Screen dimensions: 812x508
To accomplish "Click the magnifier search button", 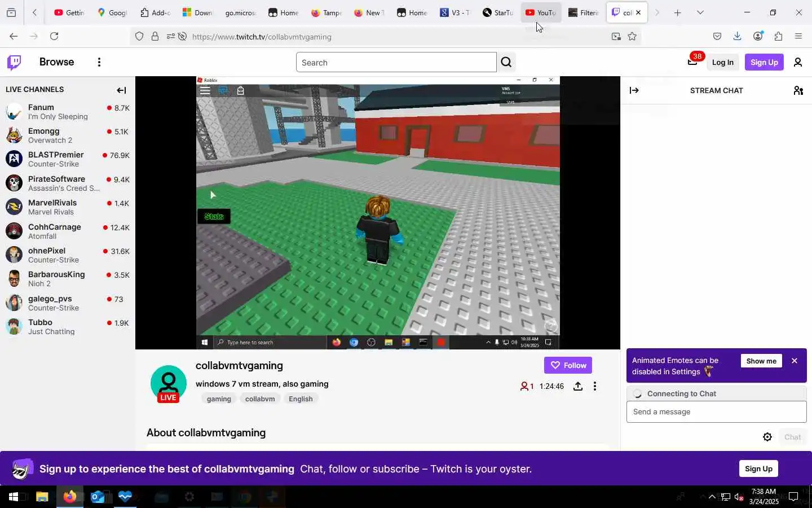I will (x=506, y=62).
